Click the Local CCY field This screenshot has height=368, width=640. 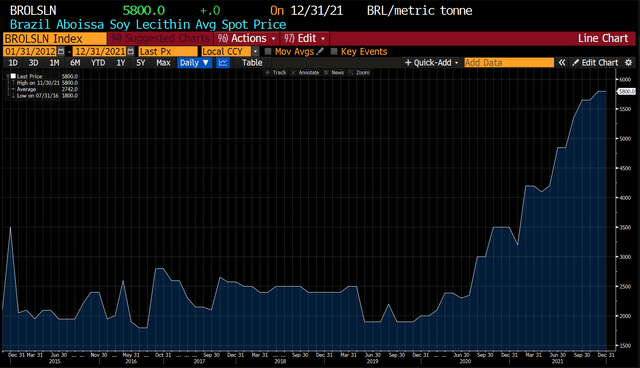pyautogui.click(x=226, y=51)
